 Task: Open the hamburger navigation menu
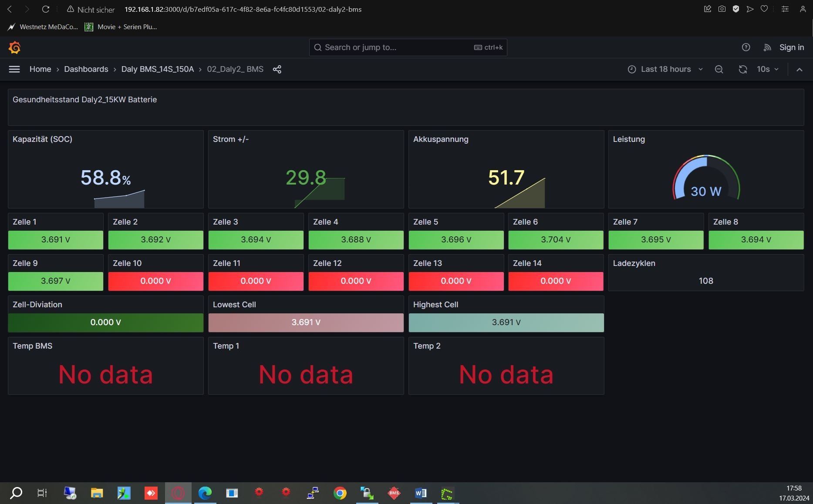(x=14, y=69)
